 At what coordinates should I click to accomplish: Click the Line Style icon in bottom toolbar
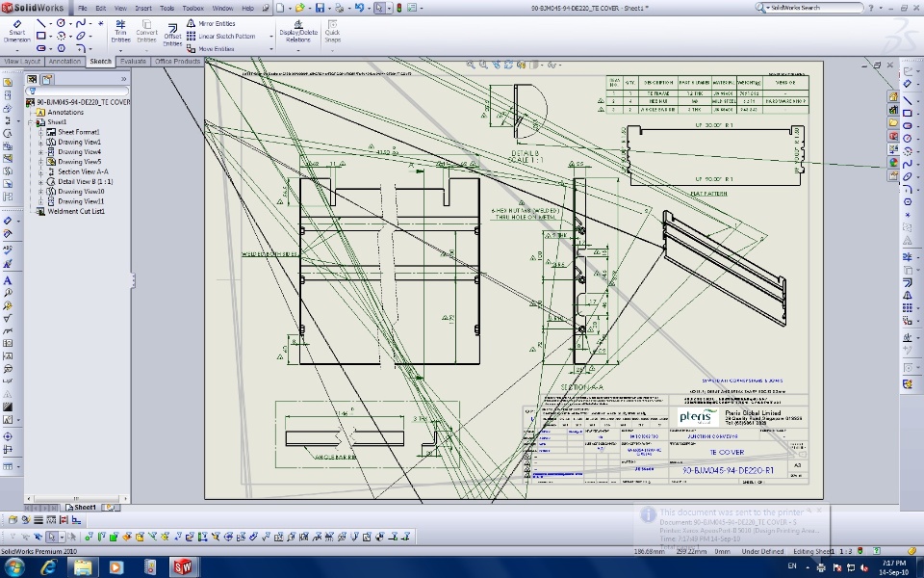click(x=51, y=519)
